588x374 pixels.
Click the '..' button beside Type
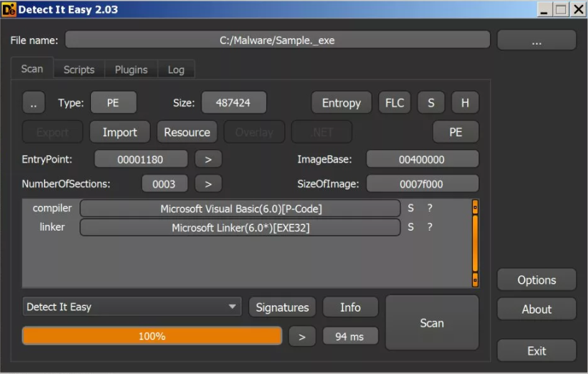pos(34,103)
